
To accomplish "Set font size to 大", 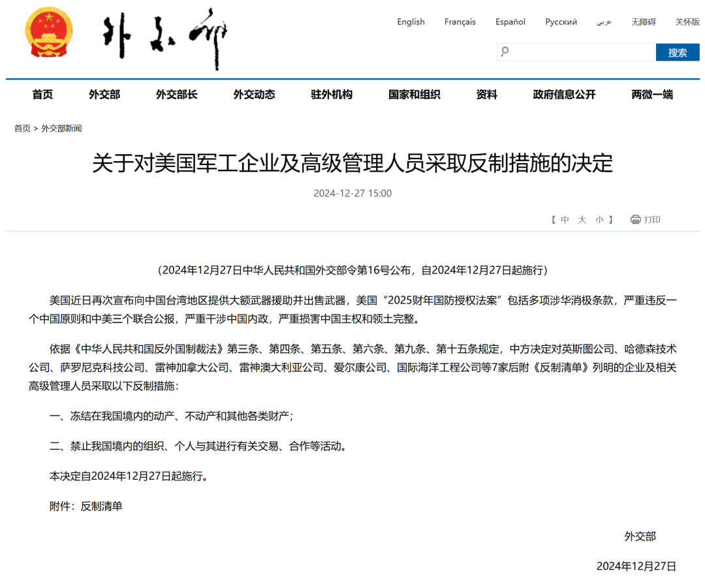I will 582,220.
